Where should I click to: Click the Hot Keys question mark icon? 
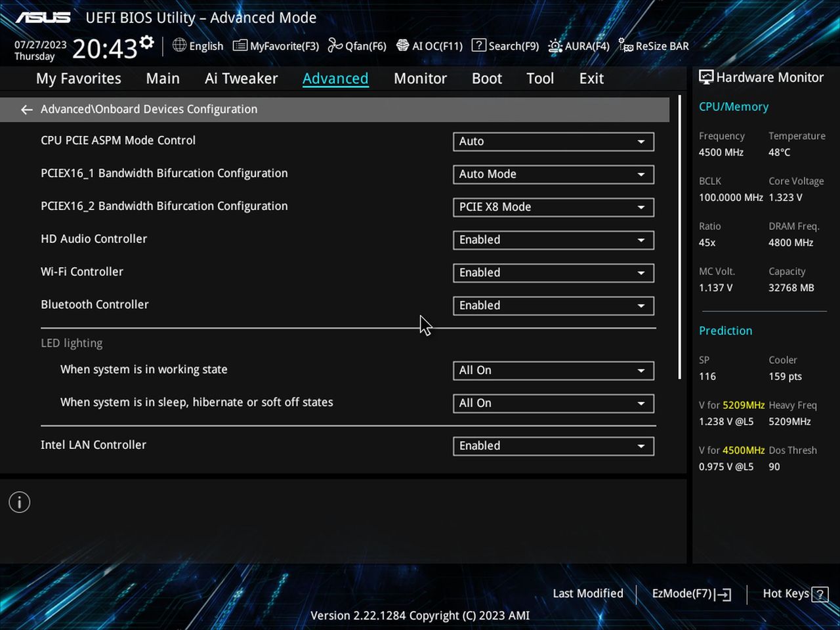point(820,595)
